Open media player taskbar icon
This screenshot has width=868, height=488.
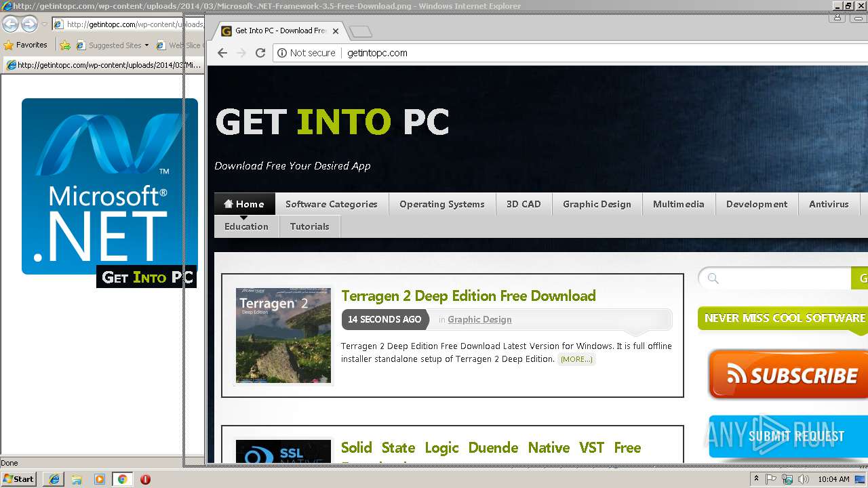100,479
